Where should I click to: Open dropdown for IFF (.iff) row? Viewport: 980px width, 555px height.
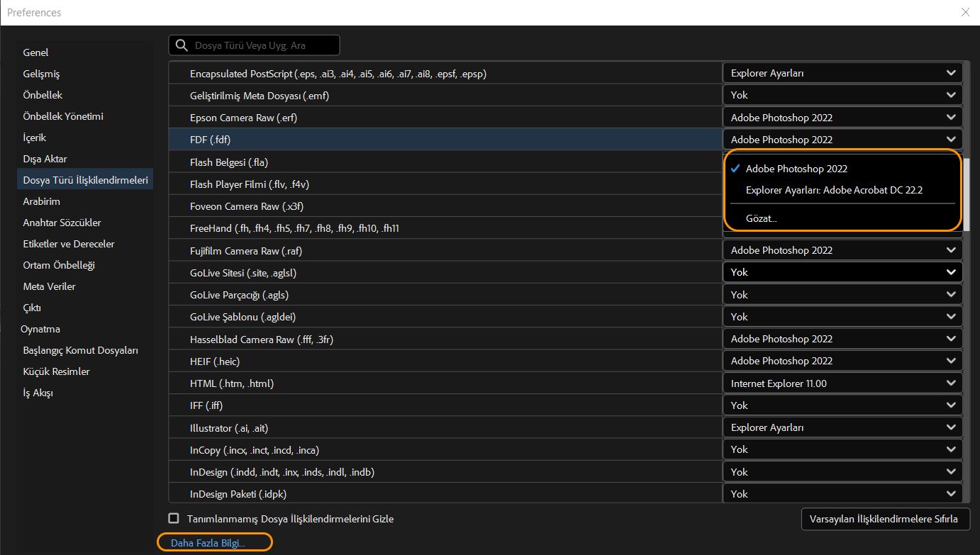[843, 405]
